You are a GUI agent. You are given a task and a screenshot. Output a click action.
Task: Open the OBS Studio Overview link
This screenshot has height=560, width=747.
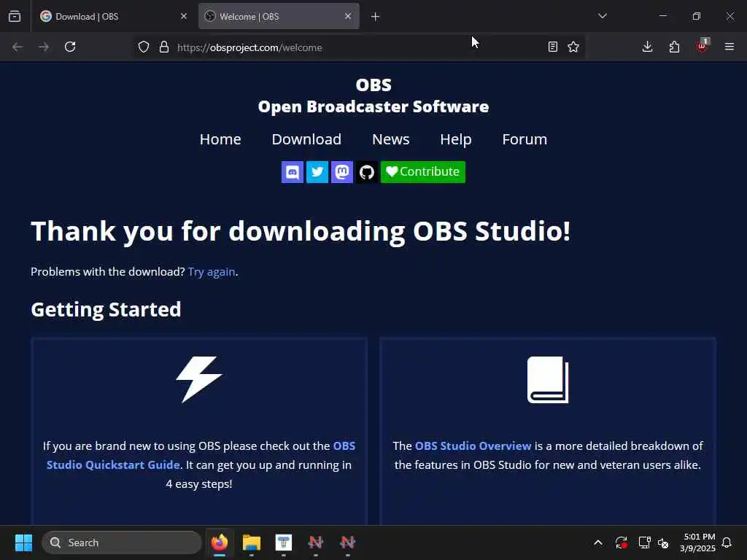(x=473, y=446)
